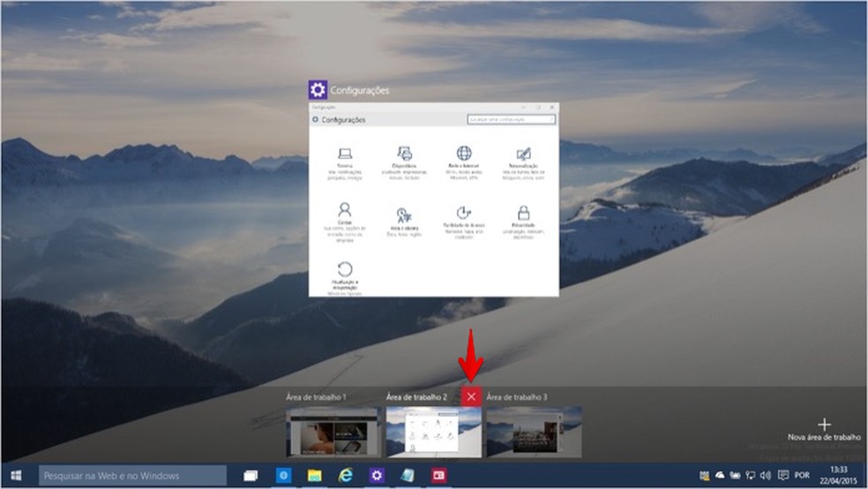The width and height of the screenshot is (868, 489).
Task: Select the Área de trabalho 2 thumbnail
Action: tap(433, 432)
